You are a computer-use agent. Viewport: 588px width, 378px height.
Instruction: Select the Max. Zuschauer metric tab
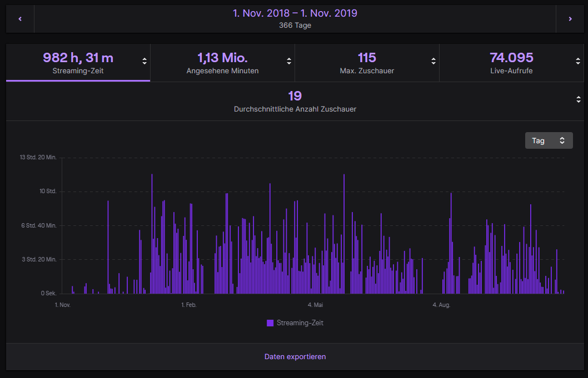coord(367,63)
